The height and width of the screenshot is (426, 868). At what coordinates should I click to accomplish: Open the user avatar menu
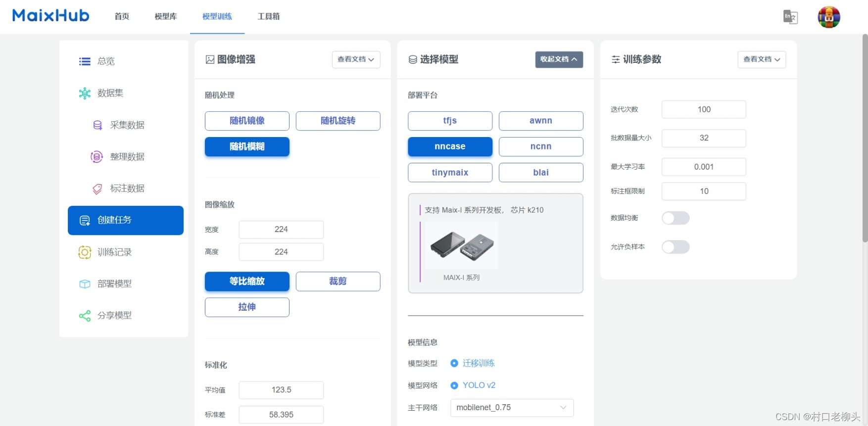[x=829, y=17]
